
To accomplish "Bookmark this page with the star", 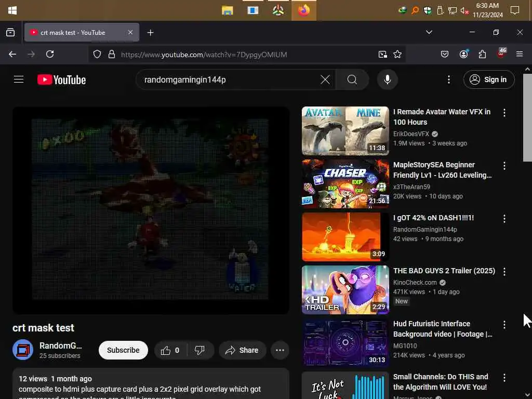I will (397, 54).
